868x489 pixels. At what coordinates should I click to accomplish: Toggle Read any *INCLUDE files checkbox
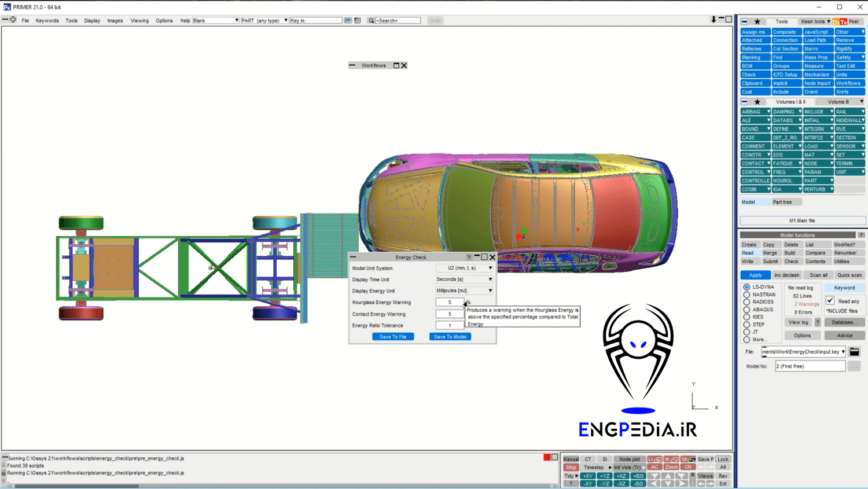tap(830, 300)
